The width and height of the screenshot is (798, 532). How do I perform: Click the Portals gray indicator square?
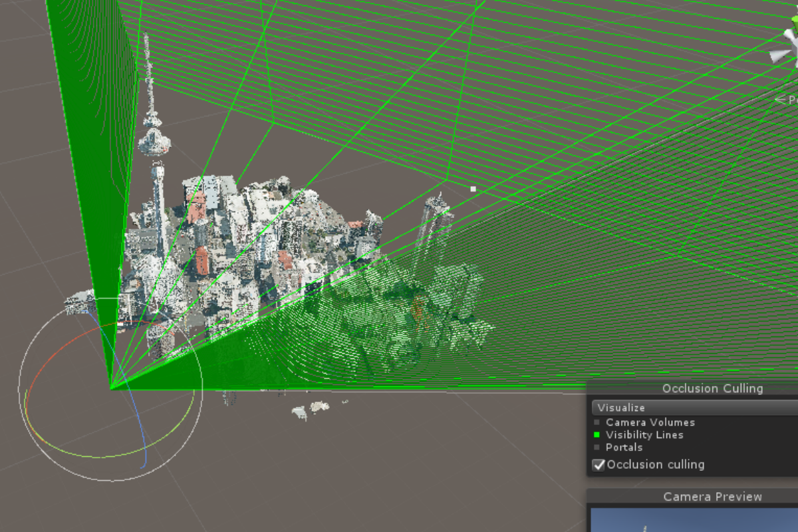pyautogui.click(x=597, y=448)
